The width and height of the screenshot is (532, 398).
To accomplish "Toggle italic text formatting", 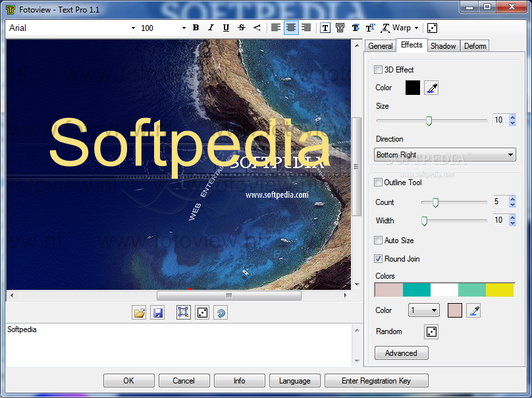I will (x=211, y=28).
